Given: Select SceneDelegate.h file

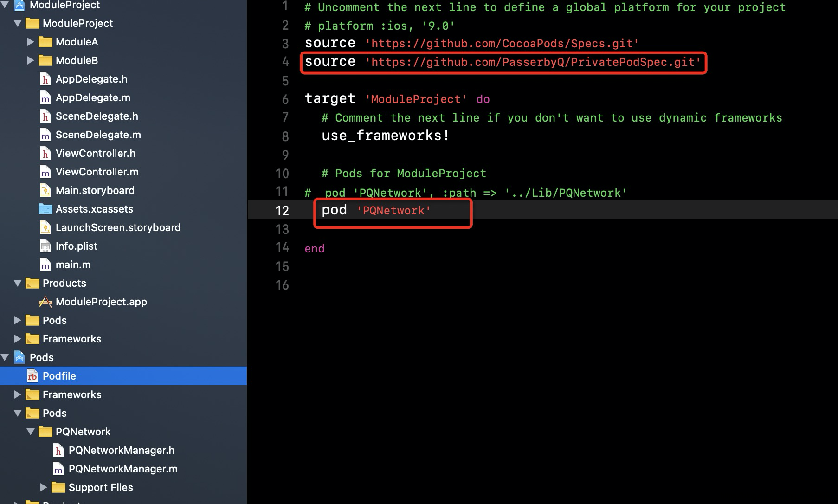Looking at the screenshot, I should click(x=97, y=116).
